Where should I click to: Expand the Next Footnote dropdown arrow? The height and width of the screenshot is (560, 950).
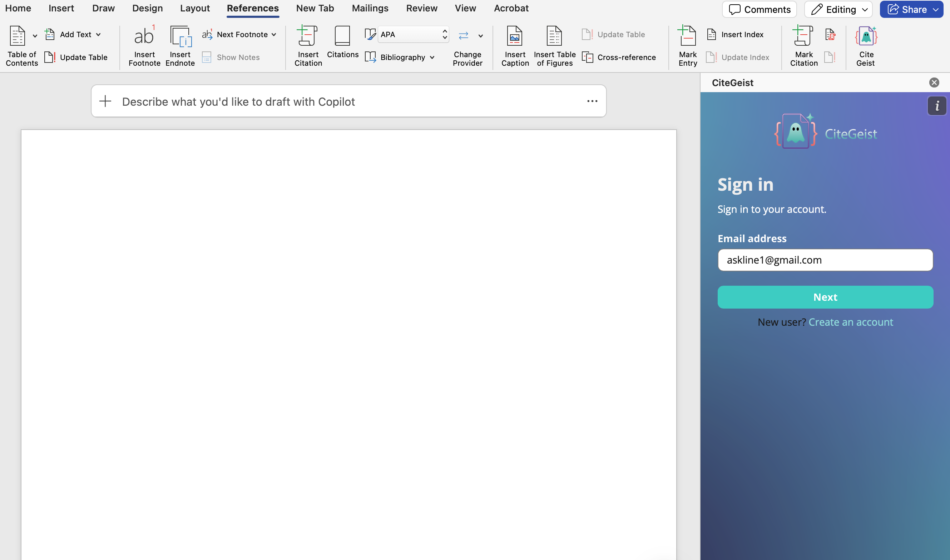pos(274,35)
